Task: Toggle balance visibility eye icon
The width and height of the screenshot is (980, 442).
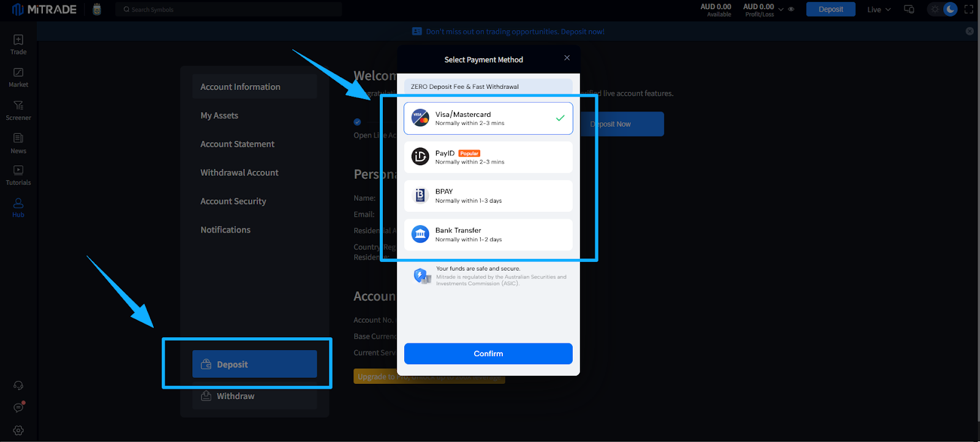Action: (x=791, y=9)
